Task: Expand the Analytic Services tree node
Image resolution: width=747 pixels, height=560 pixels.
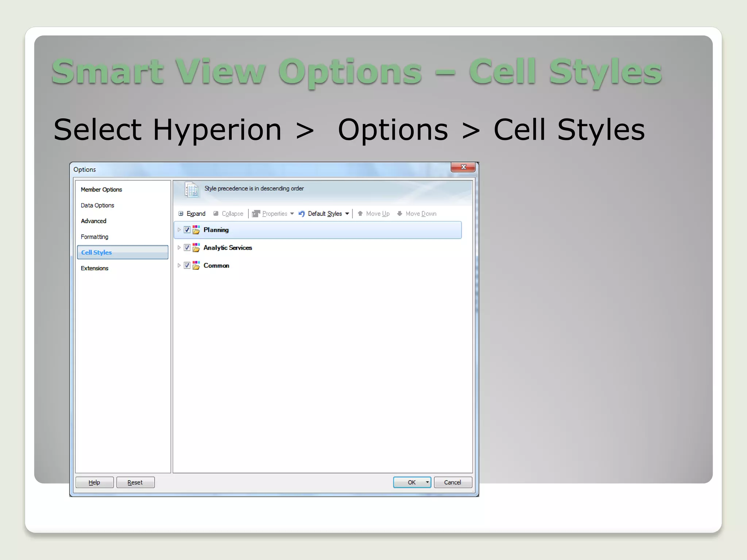Action: (179, 248)
